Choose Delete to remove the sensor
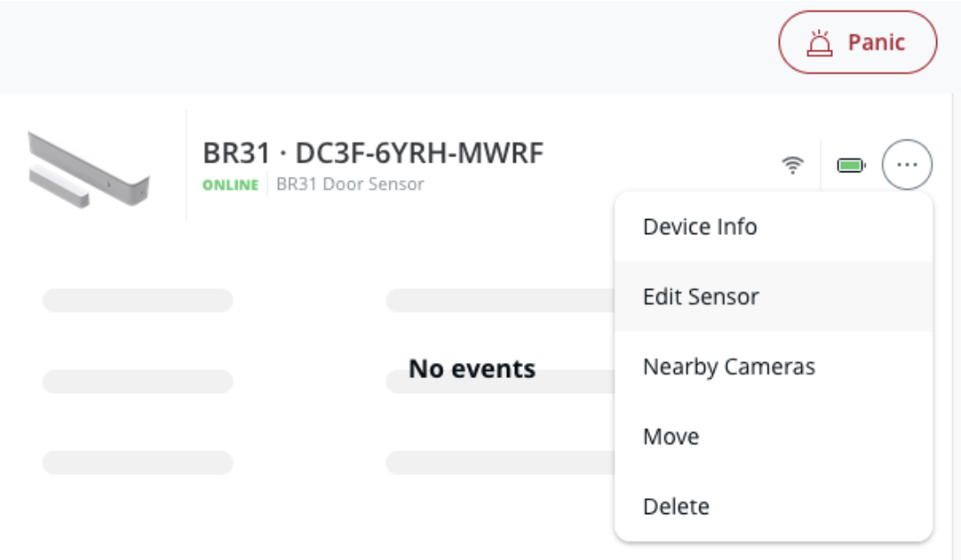Screen dimensions: 961x560 [x=676, y=506]
